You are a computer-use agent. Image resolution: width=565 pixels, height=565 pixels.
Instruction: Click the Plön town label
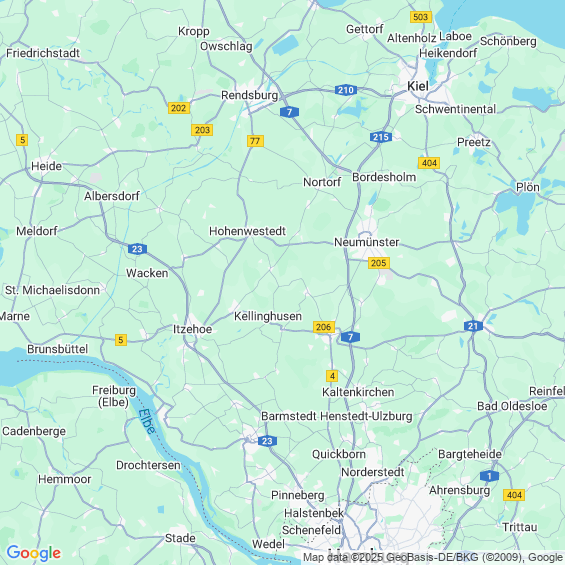(x=528, y=187)
